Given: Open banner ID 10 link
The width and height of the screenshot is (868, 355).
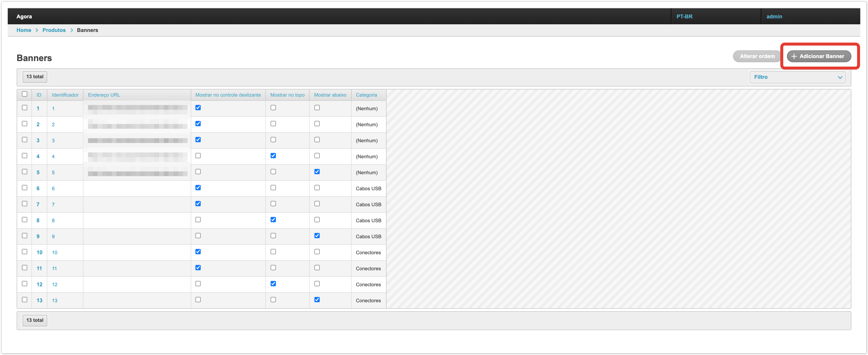Looking at the screenshot, I should [x=39, y=252].
